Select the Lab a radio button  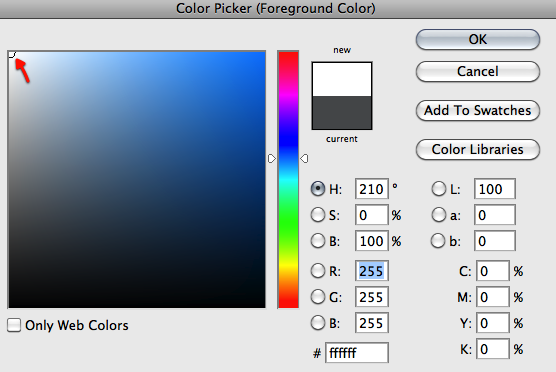click(x=439, y=215)
